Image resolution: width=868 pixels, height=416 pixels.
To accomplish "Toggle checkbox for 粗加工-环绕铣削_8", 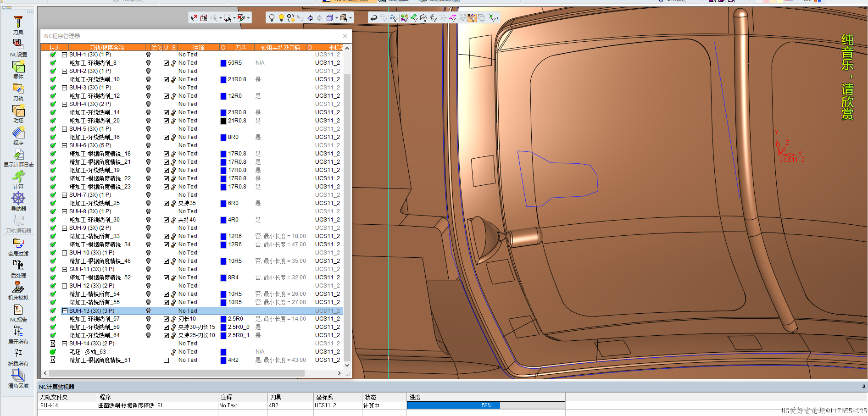I will [166, 63].
